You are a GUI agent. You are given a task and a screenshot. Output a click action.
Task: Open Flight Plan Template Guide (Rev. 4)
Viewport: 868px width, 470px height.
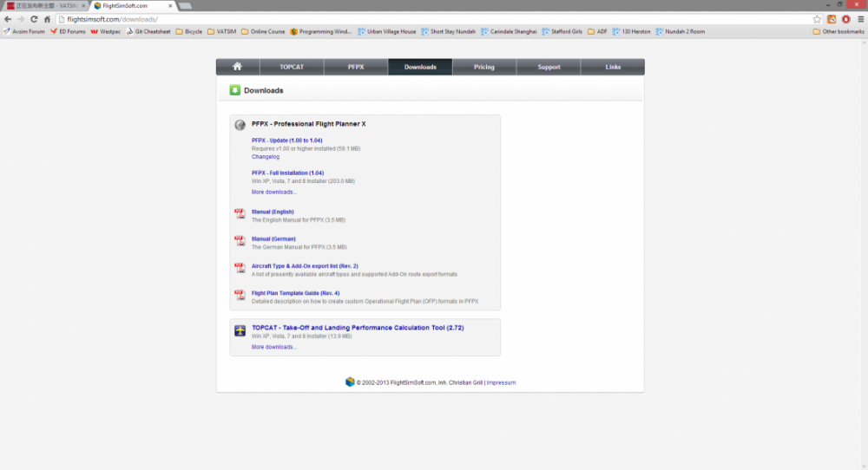(296, 293)
